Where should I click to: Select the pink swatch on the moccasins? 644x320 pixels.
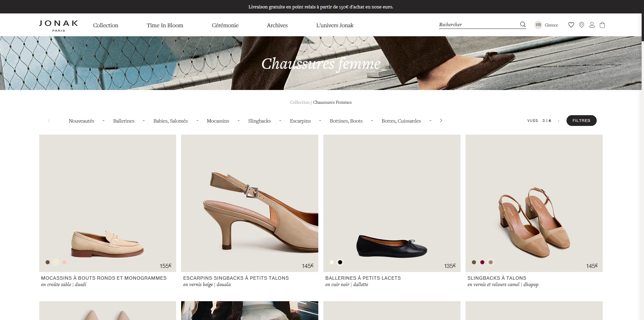[x=64, y=262]
